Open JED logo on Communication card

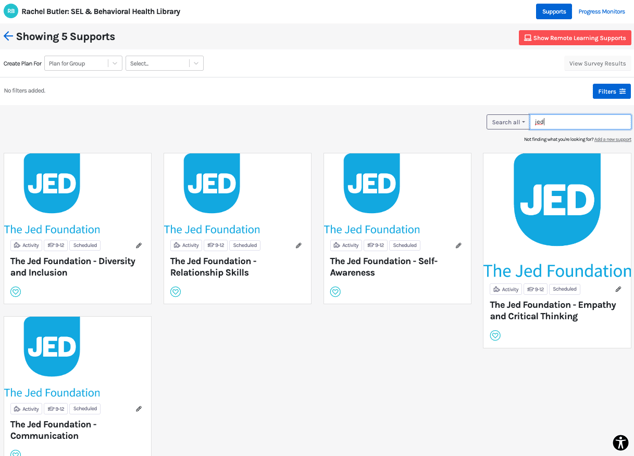(52, 346)
